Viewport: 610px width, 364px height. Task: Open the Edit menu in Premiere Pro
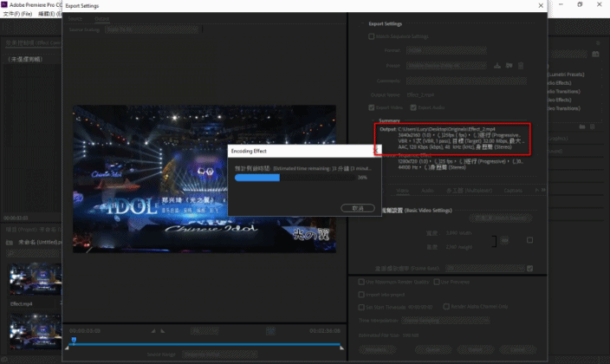tap(49, 14)
